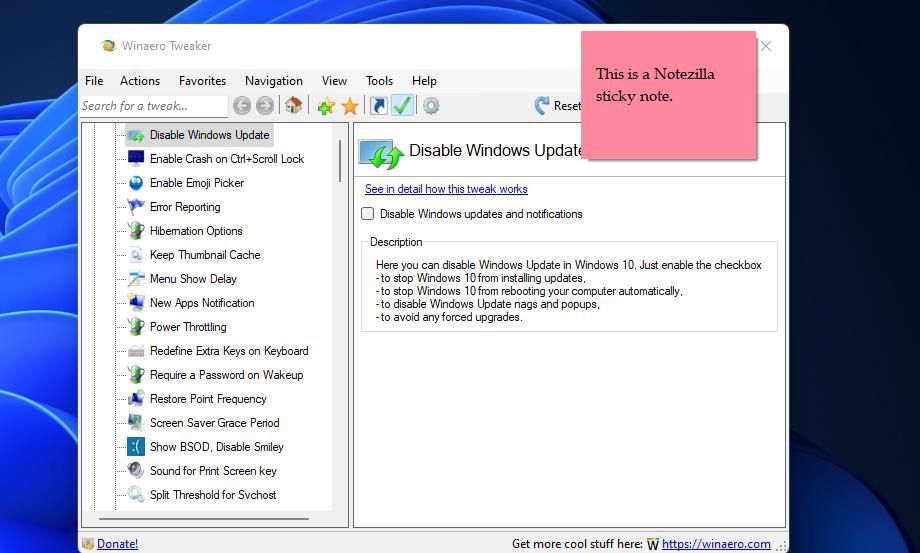Image resolution: width=920 pixels, height=553 pixels.
Task: Click the Require a Password on Wakeup icon
Action: coord(136,375)
